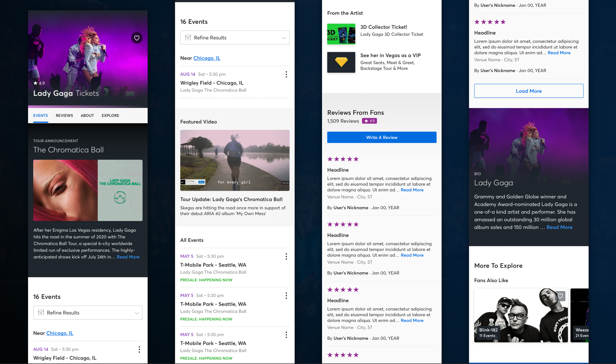Switch to the Reviews tab
616x364 pixels.
(x=64, y=116)
